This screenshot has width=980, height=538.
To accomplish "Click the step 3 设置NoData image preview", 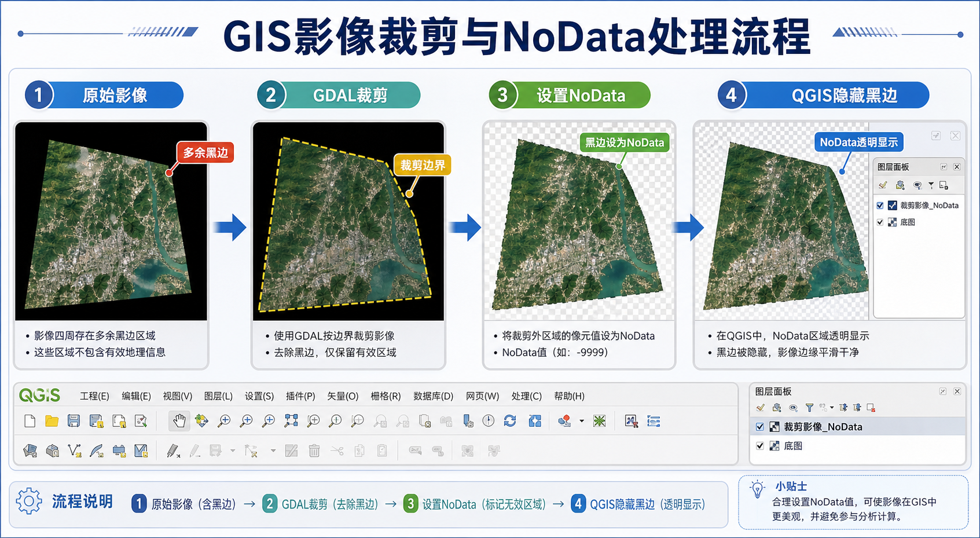I will pyautogui.click(x=579, y=221).
